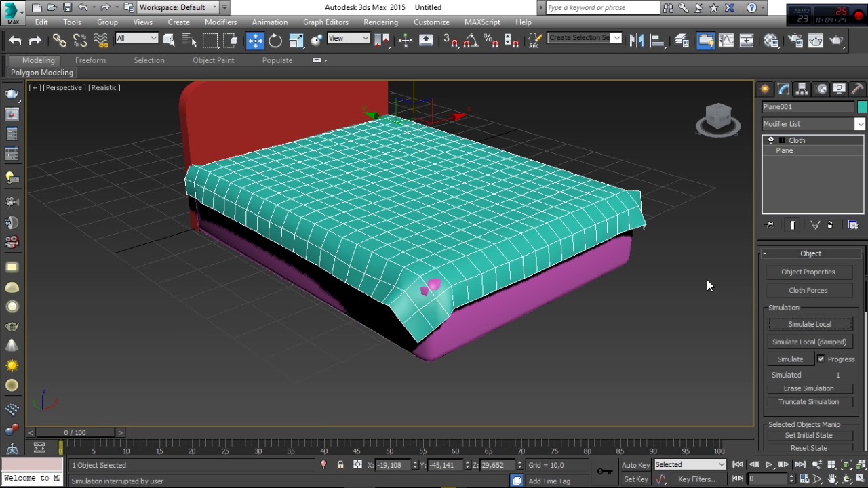Click the Render Production teapot icon

tap(837, 41)
